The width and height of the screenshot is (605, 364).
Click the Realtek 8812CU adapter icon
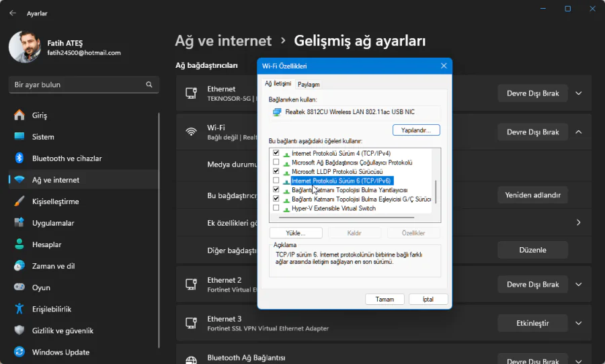[x=277, y=112]
